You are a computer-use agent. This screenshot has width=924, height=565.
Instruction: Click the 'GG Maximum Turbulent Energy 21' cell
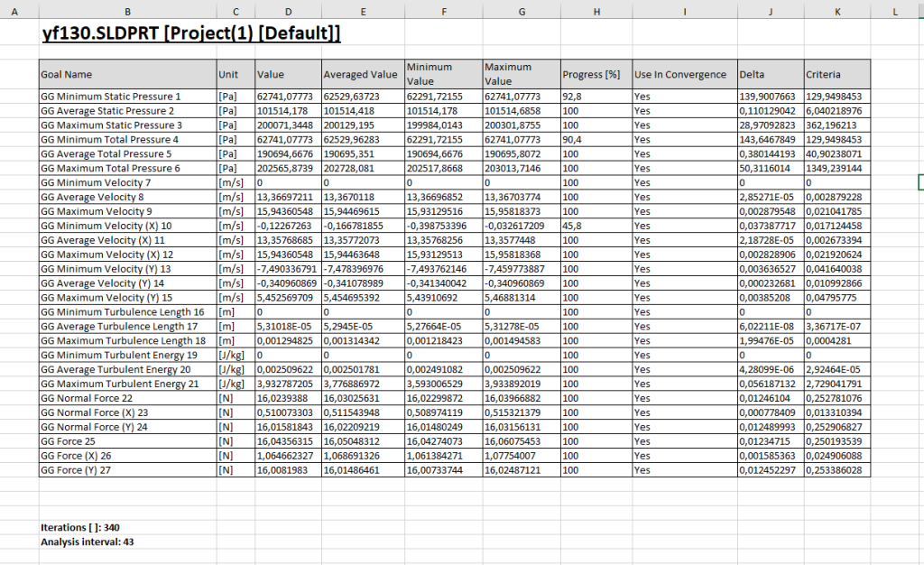[x=128, y=384]
